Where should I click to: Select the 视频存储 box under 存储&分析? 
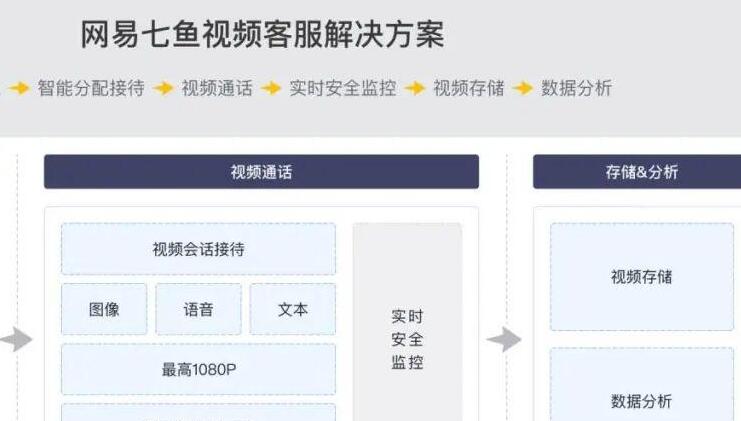pyautogui.click(x=641, y=277)
